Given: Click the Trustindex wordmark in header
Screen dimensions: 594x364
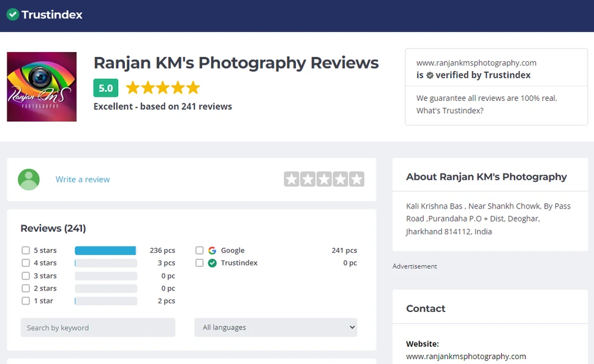Looking at the screenshot, I should (x=52, y=15).
